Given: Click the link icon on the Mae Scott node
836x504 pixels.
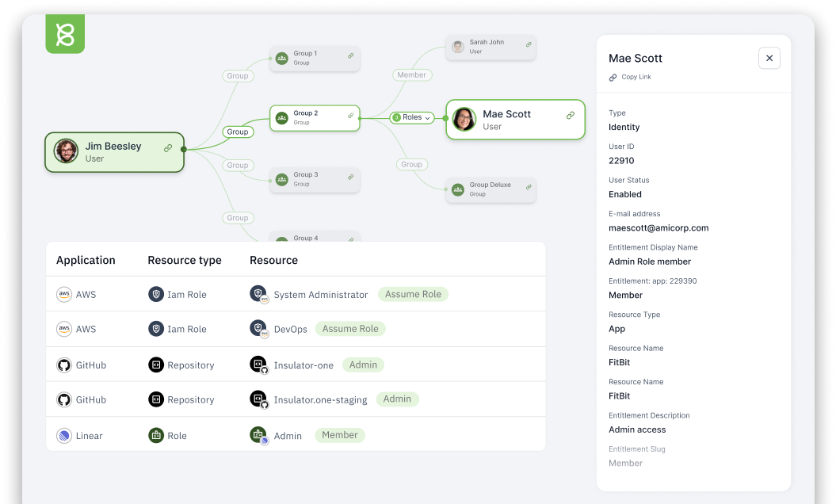Looking at the screenshot, I should point(570,115).
